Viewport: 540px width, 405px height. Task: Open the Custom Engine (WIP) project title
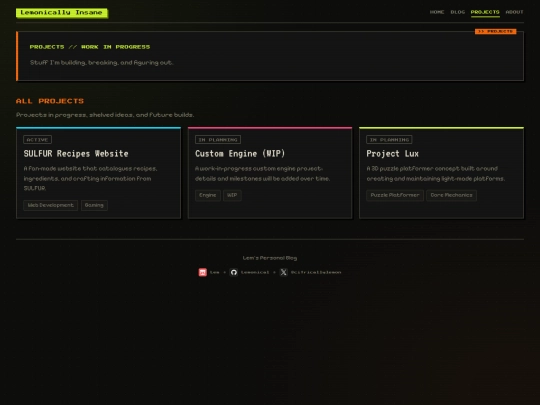[x=240, y=154]
